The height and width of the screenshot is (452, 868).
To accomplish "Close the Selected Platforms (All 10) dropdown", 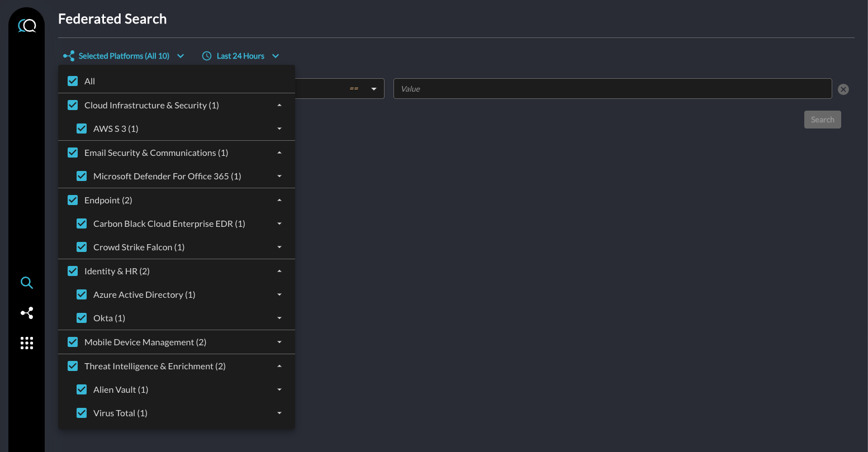I will click(124, 56).
